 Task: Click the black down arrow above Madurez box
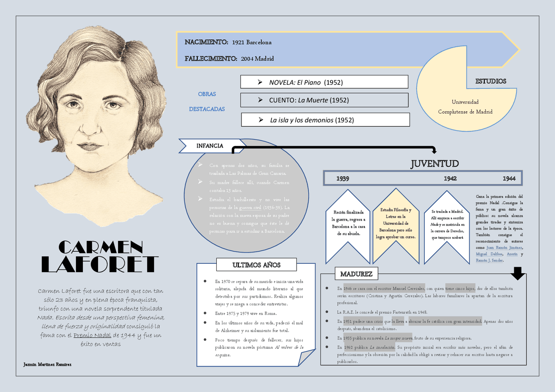(x=518, y=273)
